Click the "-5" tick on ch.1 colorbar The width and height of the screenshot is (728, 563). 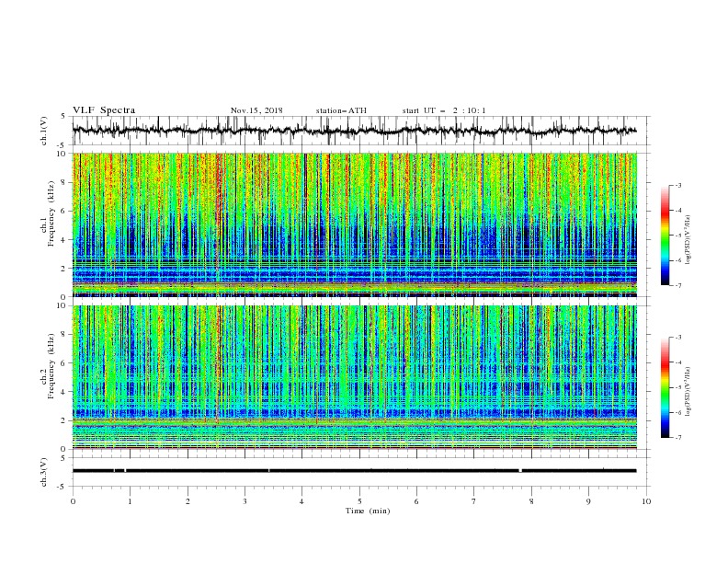[x=678, y=236]
